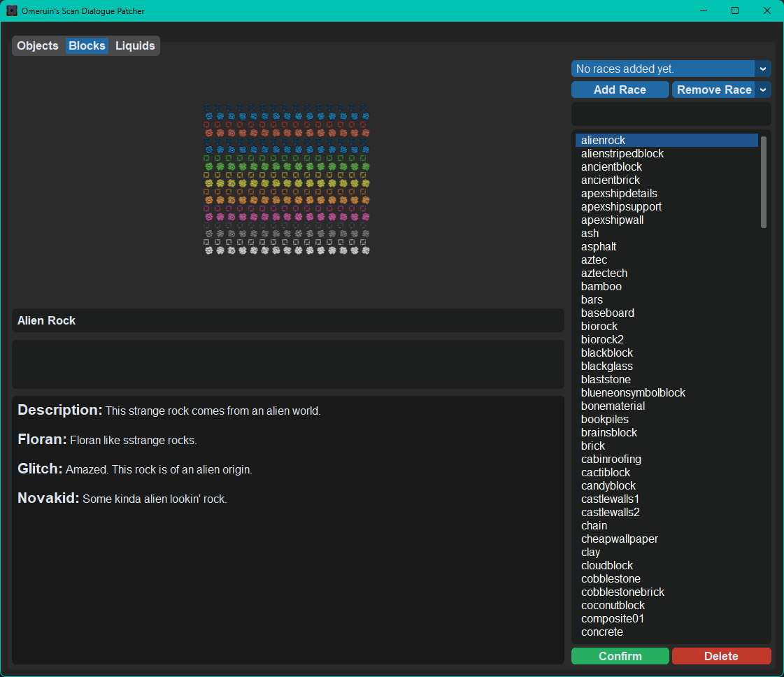Click the block list scrollbar thumb
Screen dimensions: 784x677
pos(764,181)
